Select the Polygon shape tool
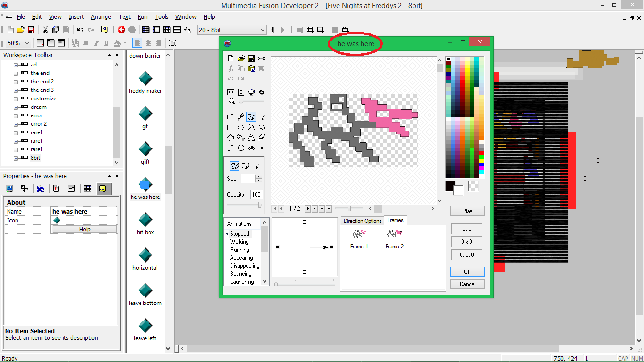The width and height of the screenshot is (644, 362). click(x=251, y=127)
